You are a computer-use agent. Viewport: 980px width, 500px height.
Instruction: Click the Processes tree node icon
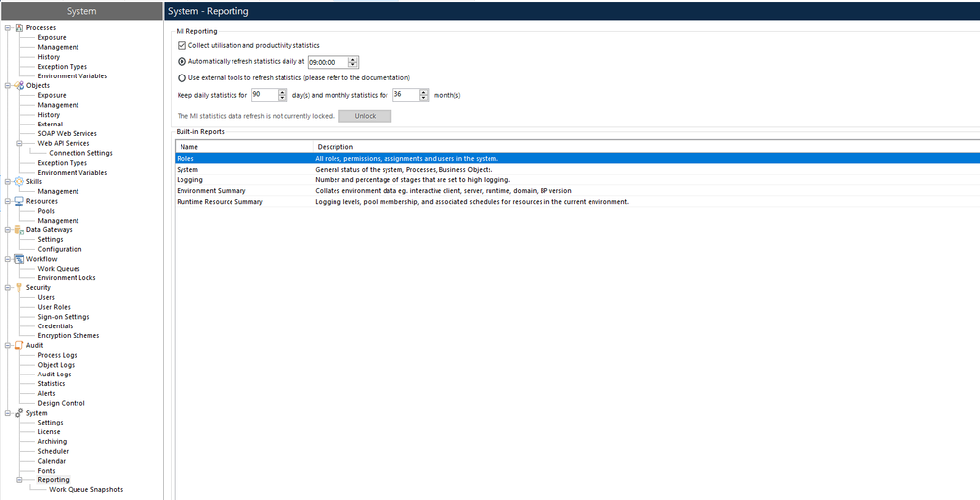(19, 27)
